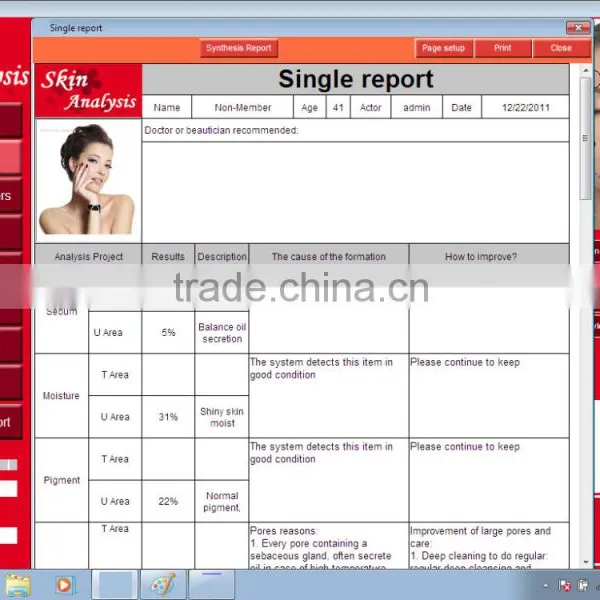Click the doctor or beautician recommendation box
The width and height of the screenshot is (600, 600).
[x=355, y=192]
